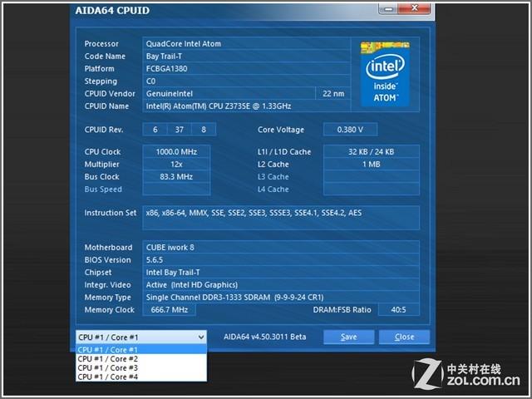Click CPU clock value 1000.0 MHz

click(x=176, y=152)
